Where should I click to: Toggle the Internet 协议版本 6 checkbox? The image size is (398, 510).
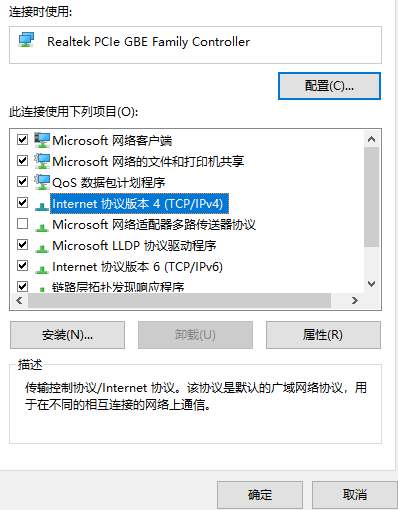coord(22,265)
